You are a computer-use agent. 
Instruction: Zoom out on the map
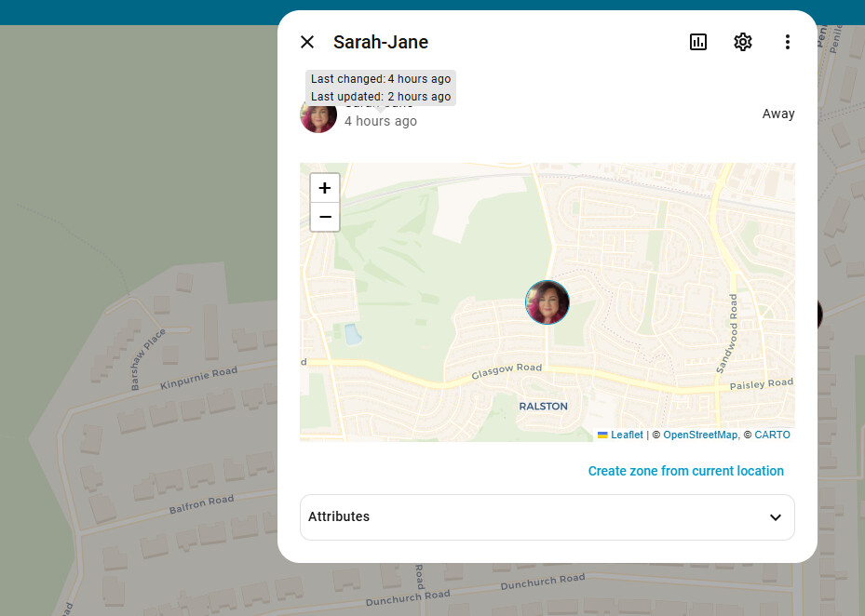(325, 217)
